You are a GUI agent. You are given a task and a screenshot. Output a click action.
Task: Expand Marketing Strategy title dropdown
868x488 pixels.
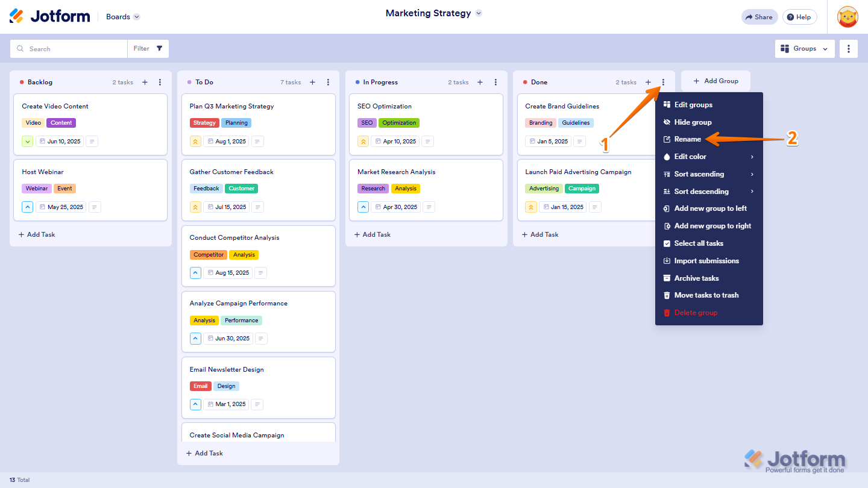click(479, 13)
